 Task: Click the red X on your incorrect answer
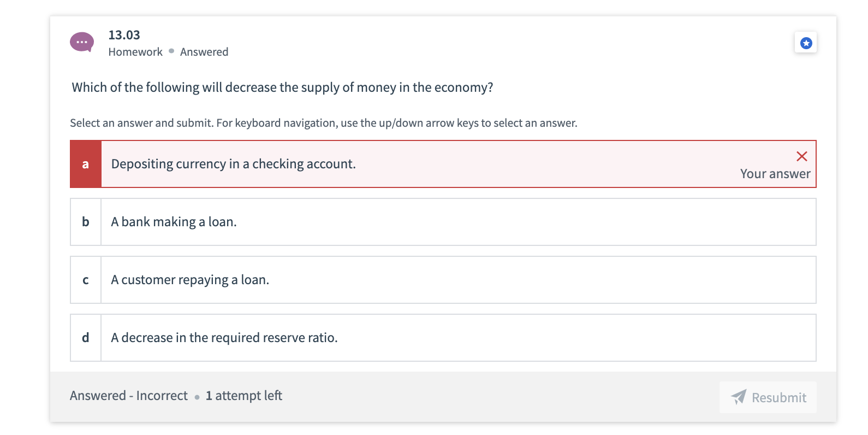(802, 157)
